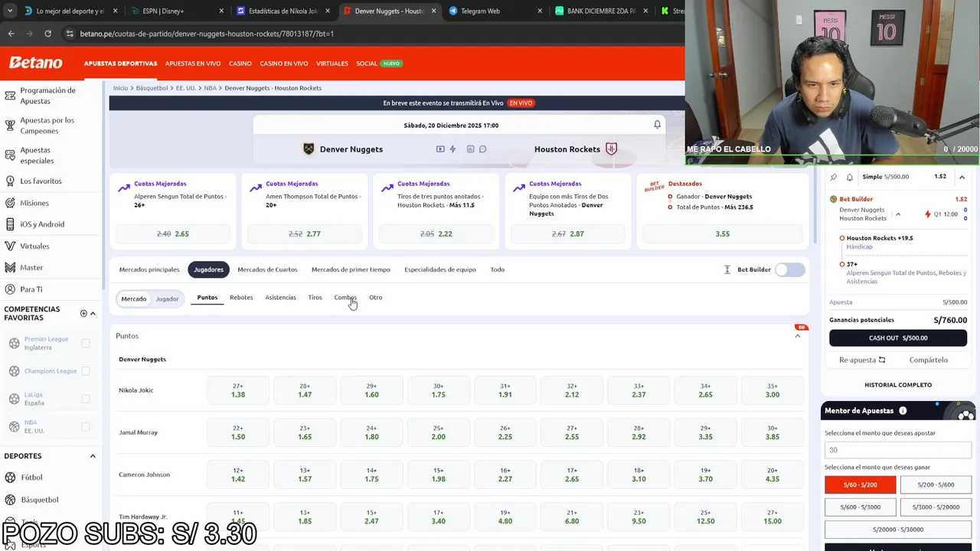This screenshot has height=551, width=980.
Task: Click the browser address bar URL
Action: click(x=207, y=34)
